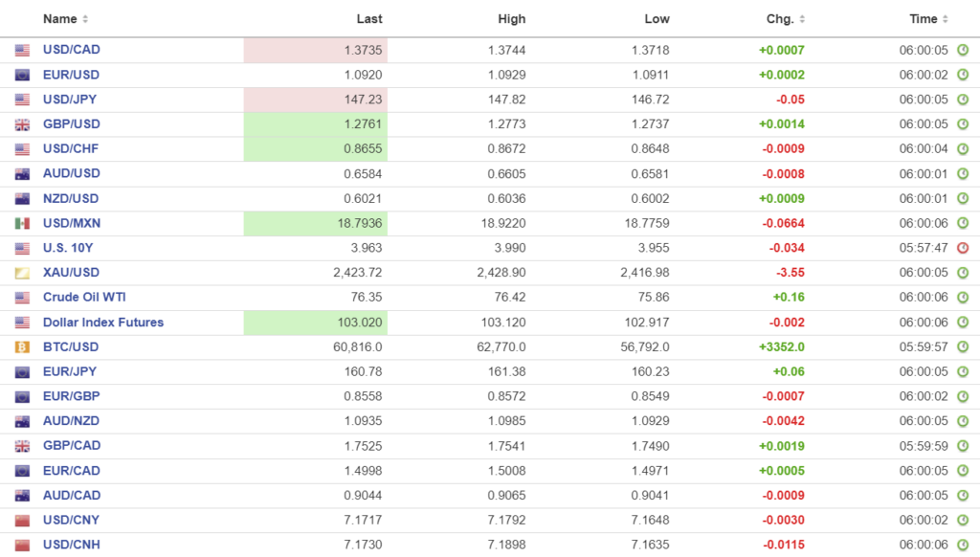The height and width of the screenshot is (557, 980).
Task: Open the USD/JPY pair link
Action: [x=70, y=100]
